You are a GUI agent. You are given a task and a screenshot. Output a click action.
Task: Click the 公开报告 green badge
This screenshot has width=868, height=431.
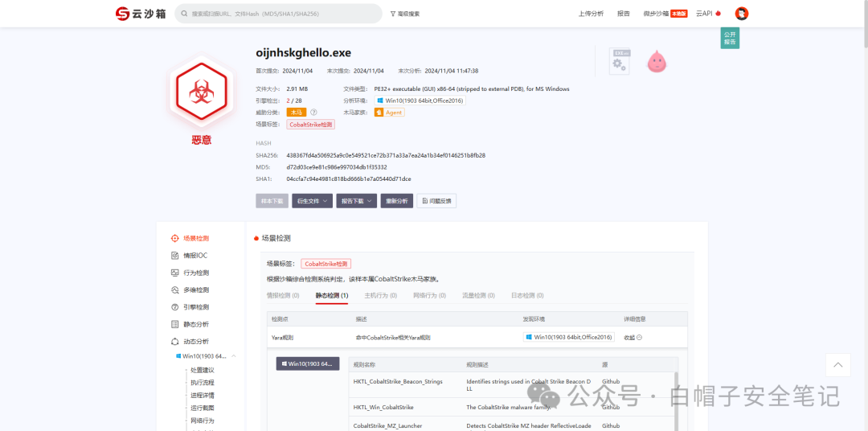(730, 39)
